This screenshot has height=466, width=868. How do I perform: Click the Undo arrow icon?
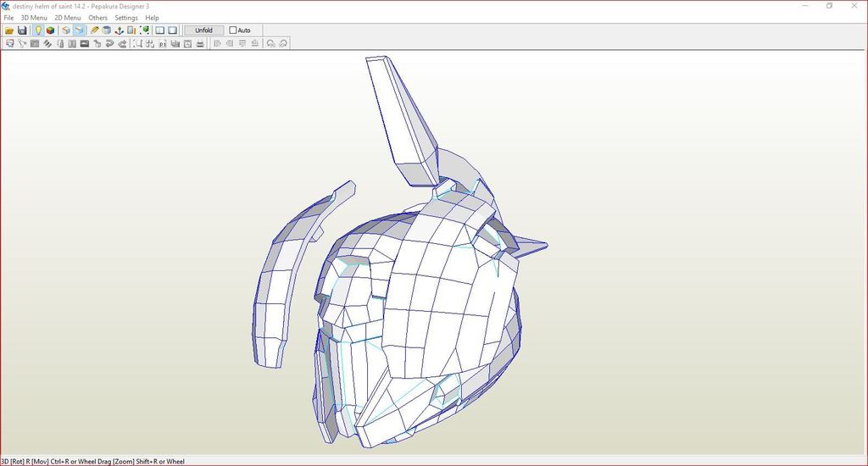(x=109, y=44)
